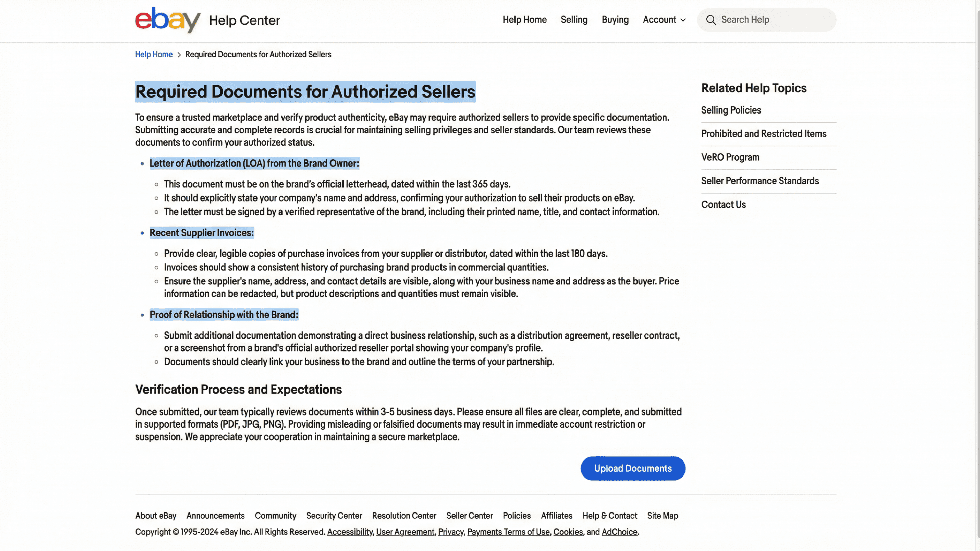Click the eBay logo
The width and height of the screenshot is (980, 551).
(x=167, y=20)
